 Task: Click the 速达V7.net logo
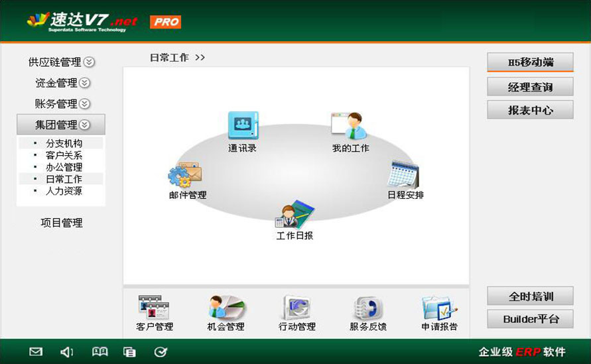(82, 22)
